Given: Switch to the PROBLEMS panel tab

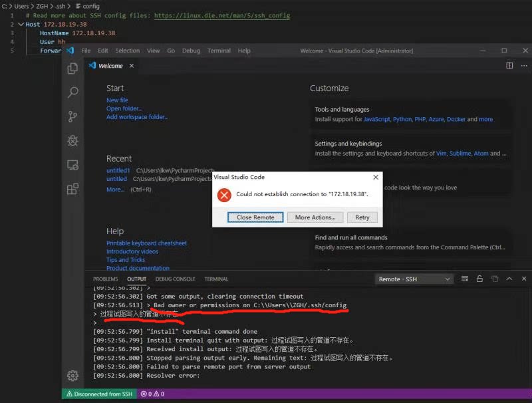Looking at the screenshot, I should tap(106, 279).
